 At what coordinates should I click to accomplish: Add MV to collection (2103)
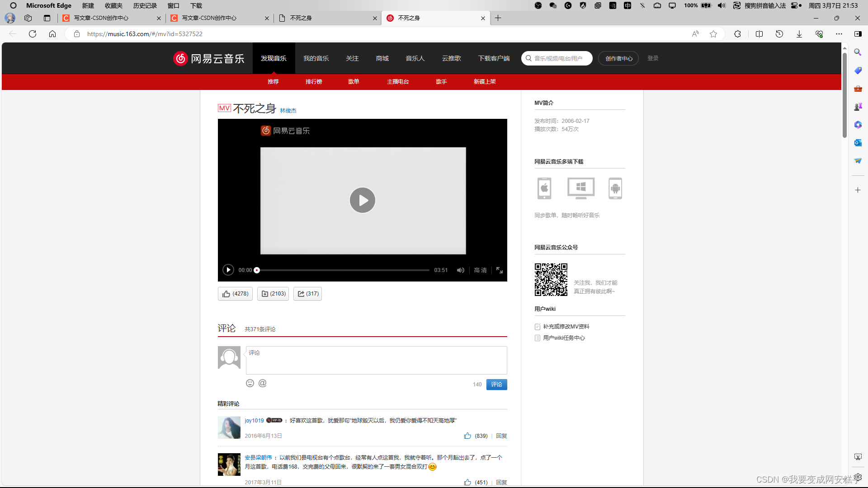(273, 294)
